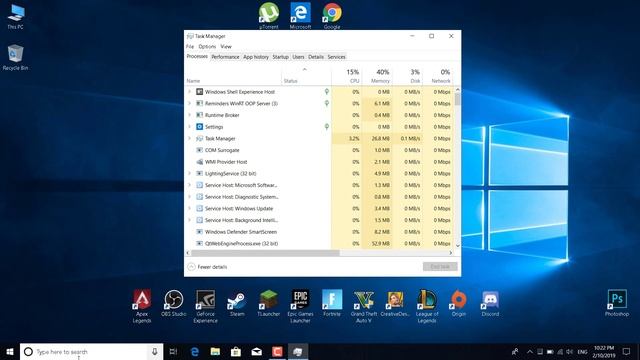Switch to the Performance tab
Image resolution: width=640 pixels, height=360 pixels.
225,57
